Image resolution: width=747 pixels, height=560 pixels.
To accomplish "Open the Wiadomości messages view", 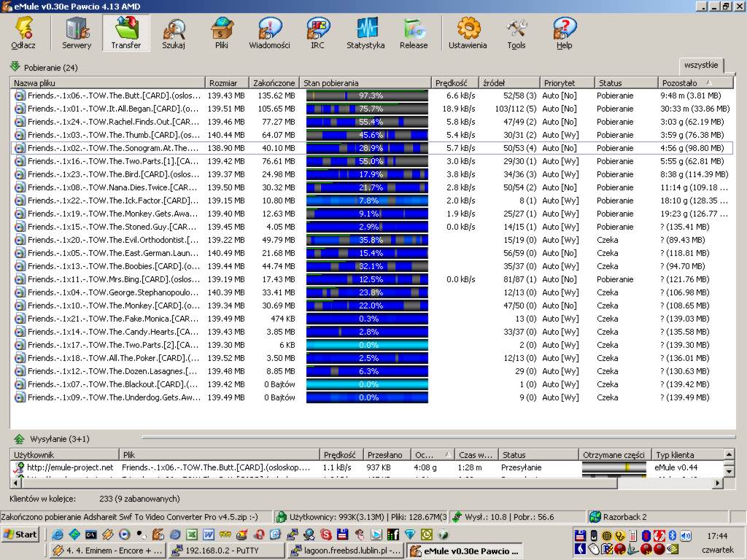I will (270, 33).
